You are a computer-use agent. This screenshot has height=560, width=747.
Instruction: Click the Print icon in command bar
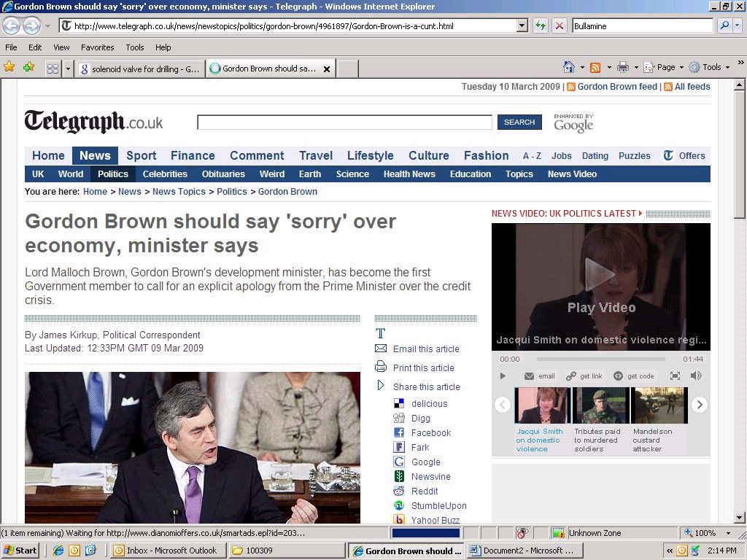point(623,67)
